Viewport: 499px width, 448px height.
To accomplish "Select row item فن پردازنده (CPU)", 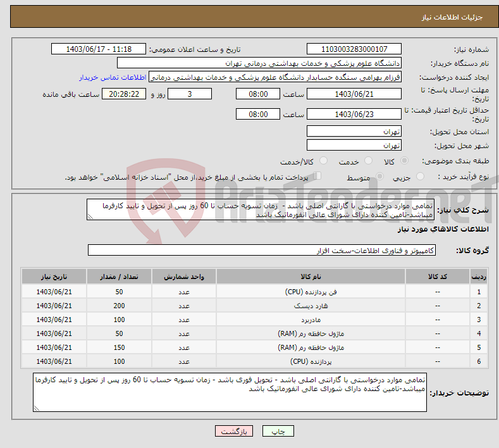I will click(x=311, y=292).
